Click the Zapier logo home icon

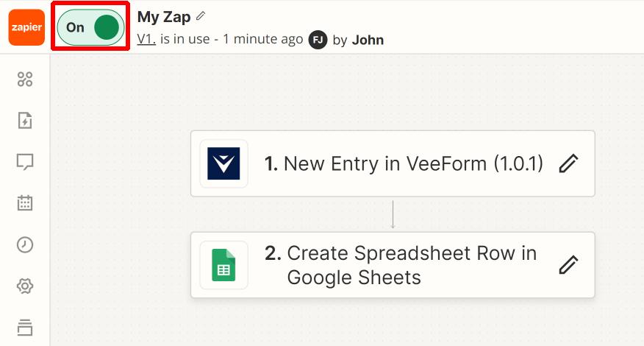[x=26, y=27]
